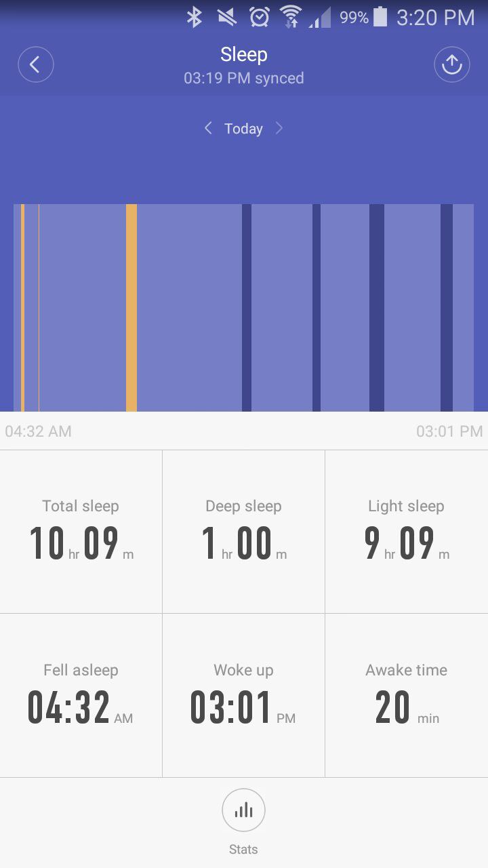Open the Stats bar chart icon
This screenshot has height=868, width=488.
tap(243, 810)
